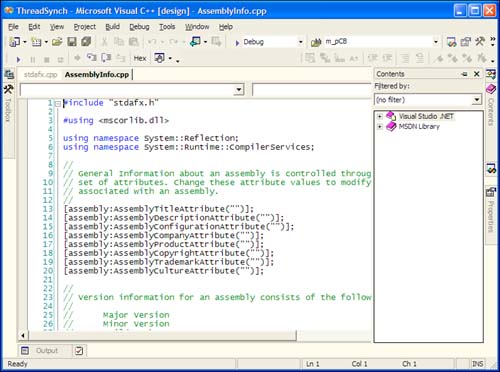The width and height of the screenshot is (500, 372).
Task: Open Server Explorer icon on left sidebar
Action: [9, 74]
